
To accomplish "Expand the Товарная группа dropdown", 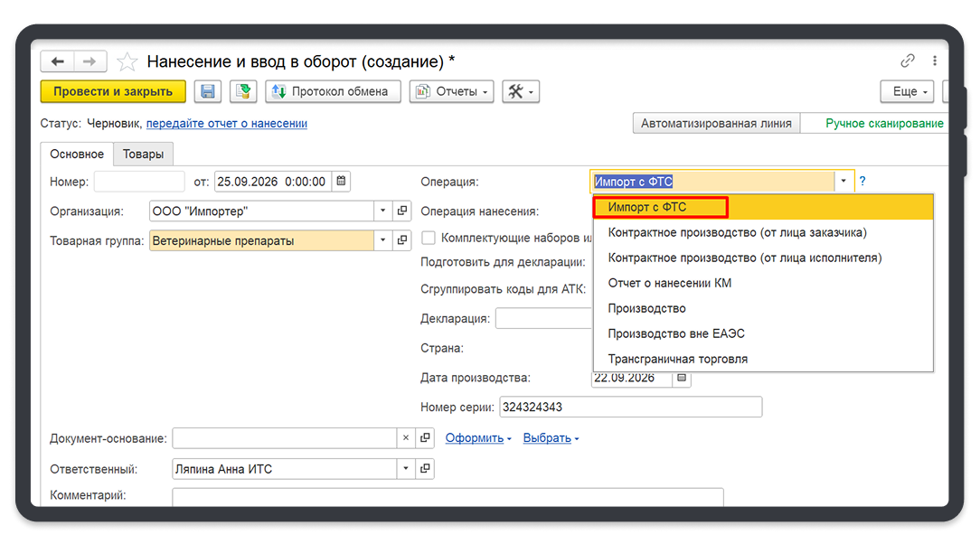I will (x=383, y=240).
